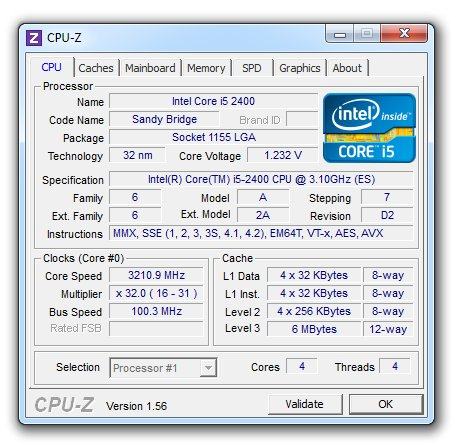This screenshot has width=458, height=445.
Task: Click the processor Name field
Action: pos(213,101)
